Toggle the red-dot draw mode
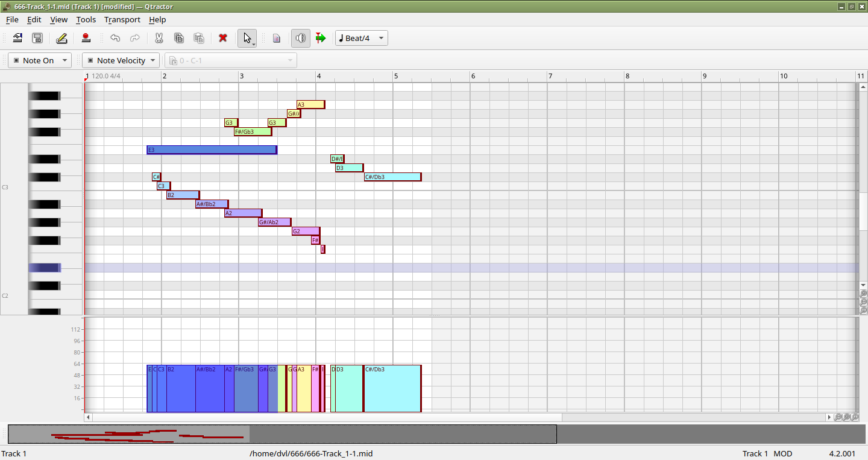Screen dimensions: 868x460 pyautogui.click(x=86, y=38)
